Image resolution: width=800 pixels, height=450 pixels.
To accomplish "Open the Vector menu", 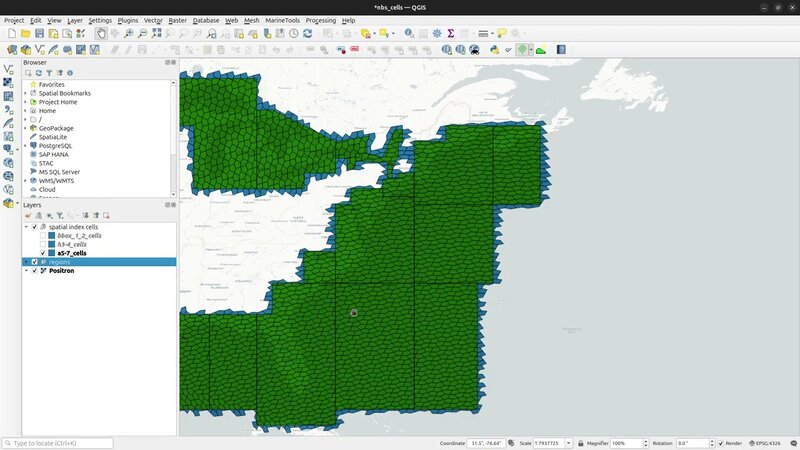I will pyautogui.click(x=153, y=20).
